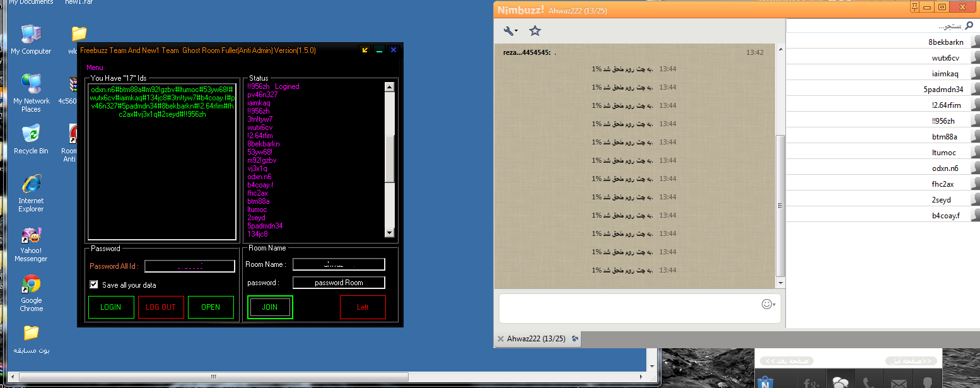Click the icon right of Ahwaz222 tab label
The width and height of the screenshot is (980, 388).
575,339
